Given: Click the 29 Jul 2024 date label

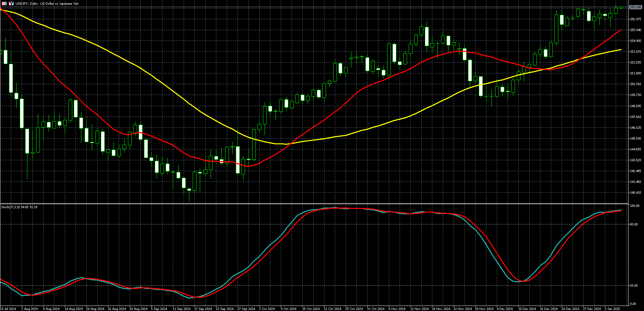Looking at the screenshot, I should (8, 309).
